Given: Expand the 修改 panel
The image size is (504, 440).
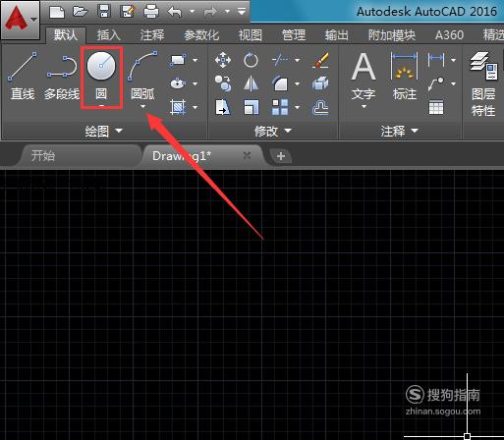Looking at the screenshot, I should pyautogui.click(x=272, y=131).
